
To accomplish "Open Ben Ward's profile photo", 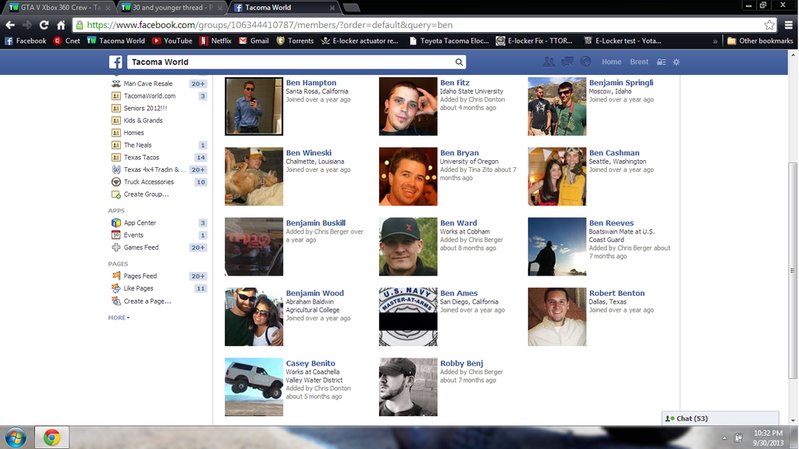I will (x=408, y=247).
